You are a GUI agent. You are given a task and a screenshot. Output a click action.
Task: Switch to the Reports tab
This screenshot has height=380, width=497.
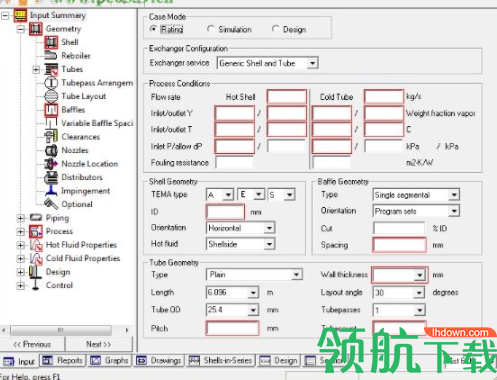click(63, 360)
